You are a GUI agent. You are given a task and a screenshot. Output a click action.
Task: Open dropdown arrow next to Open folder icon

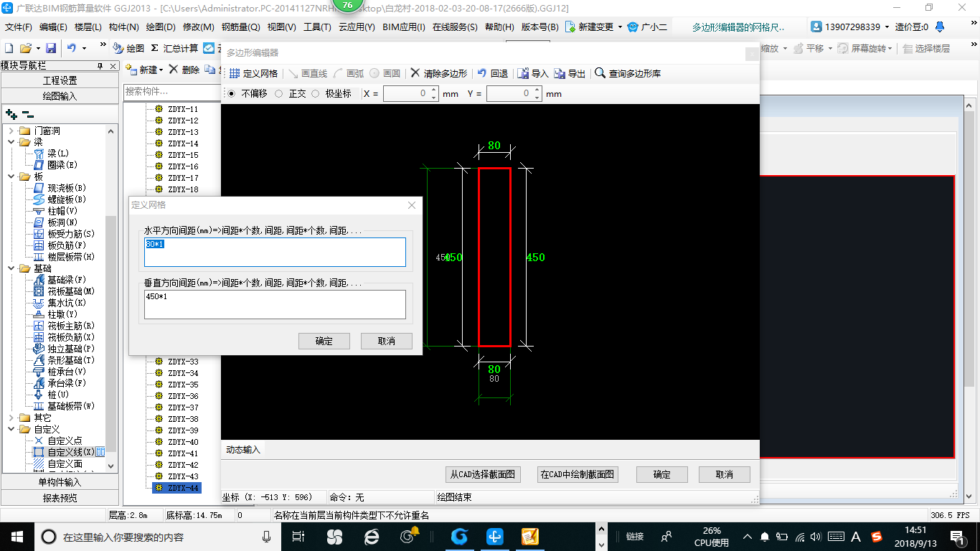(x=37, y=48)
